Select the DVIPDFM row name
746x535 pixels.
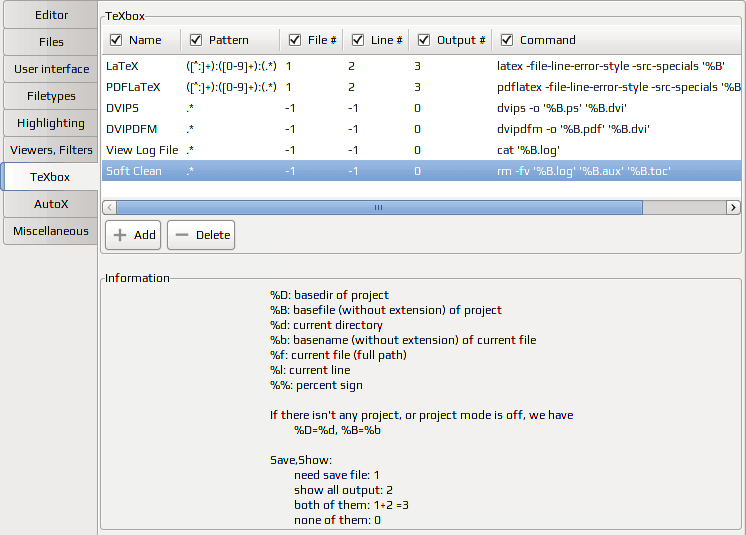[131, 129]
